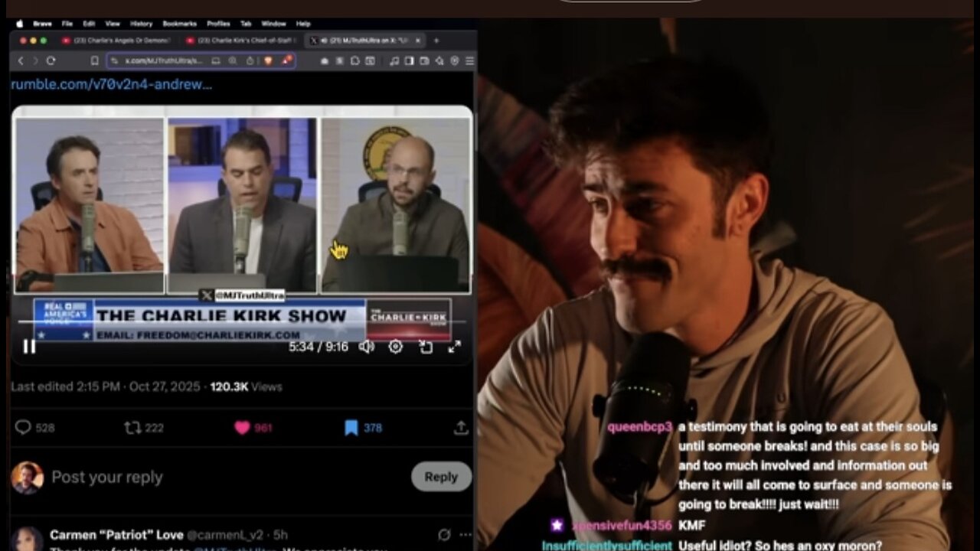
Task: Click chat message 'KMF'
Action: point(691,526)
